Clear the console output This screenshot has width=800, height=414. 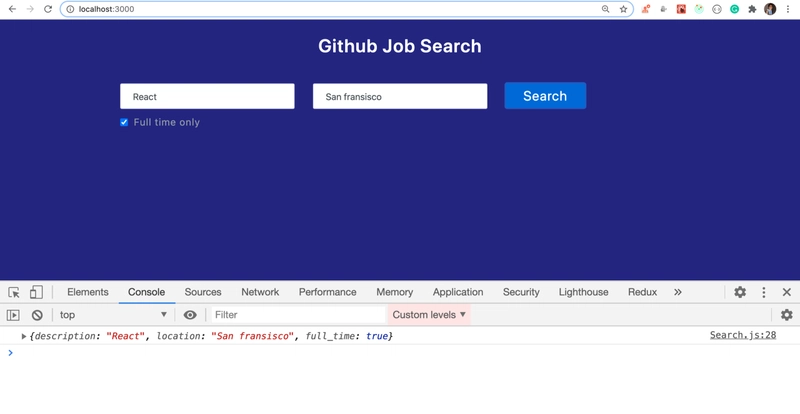(x=37, y=315)
